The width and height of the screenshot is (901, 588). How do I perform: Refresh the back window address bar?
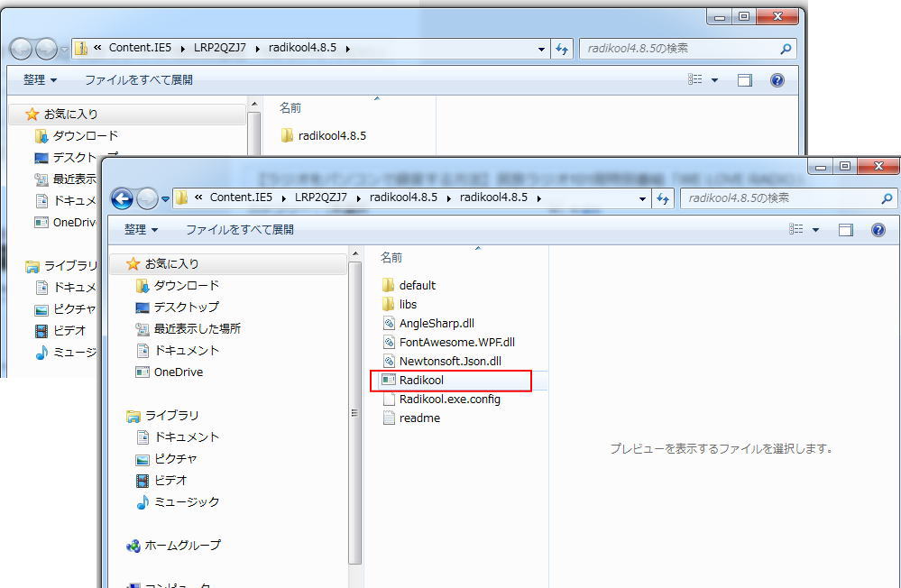click(x=561, y=49)
